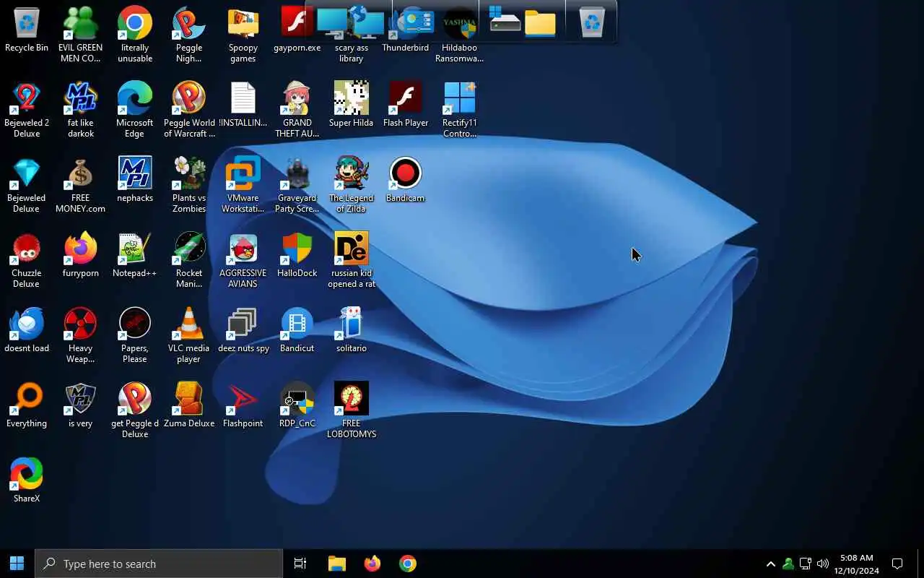Open the notification center
This screenshot has width=924, height=578.
tap(897, 564)
